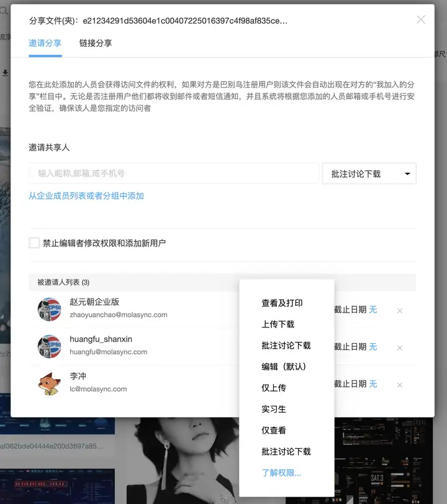
Task: Open the 批注讨论下载 permission dropdown
Action: [369, 173]
